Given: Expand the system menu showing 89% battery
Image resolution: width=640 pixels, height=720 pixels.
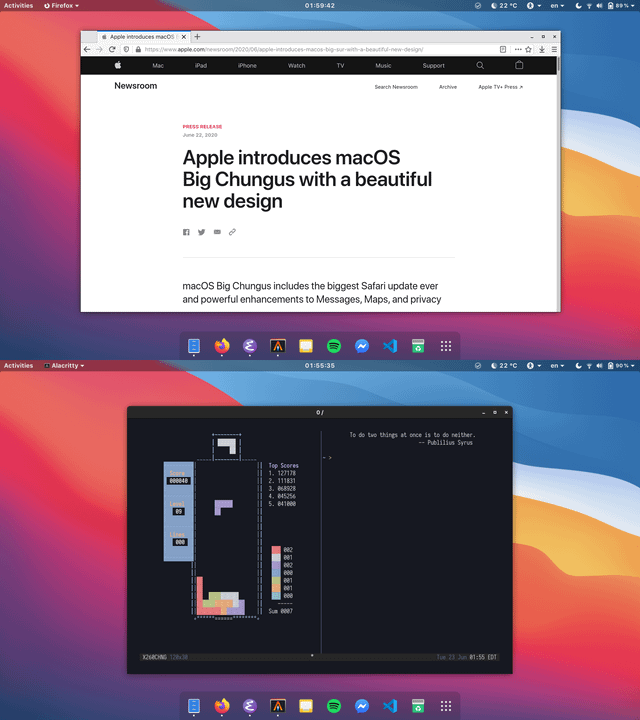Looking at the screenshot, I should point(605,6).
